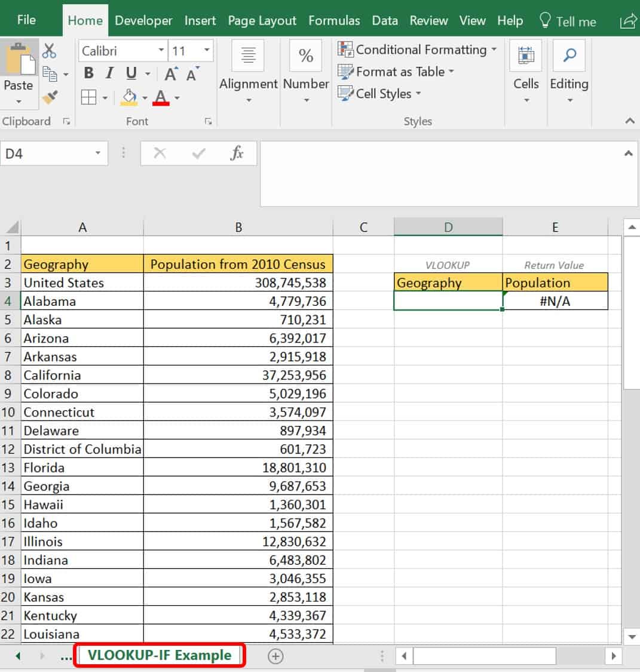
Task: Toggle Underline formatting
Action: (x=131, y=73)
